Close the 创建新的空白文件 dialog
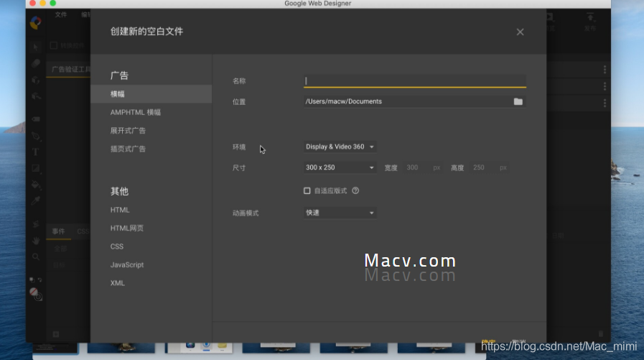 coord(520,32)
